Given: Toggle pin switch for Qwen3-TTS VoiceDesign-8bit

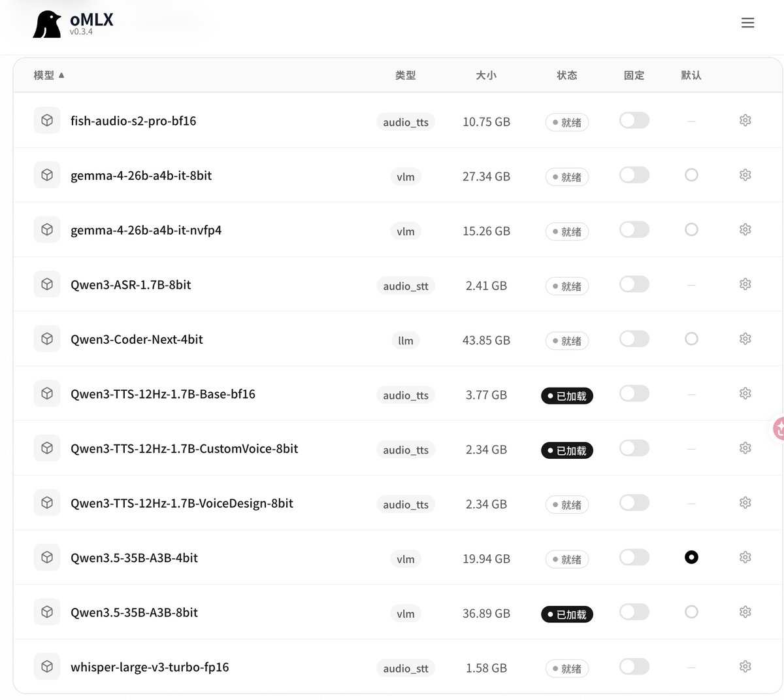Looking at the screenshot, I should [x=634, y=503].
